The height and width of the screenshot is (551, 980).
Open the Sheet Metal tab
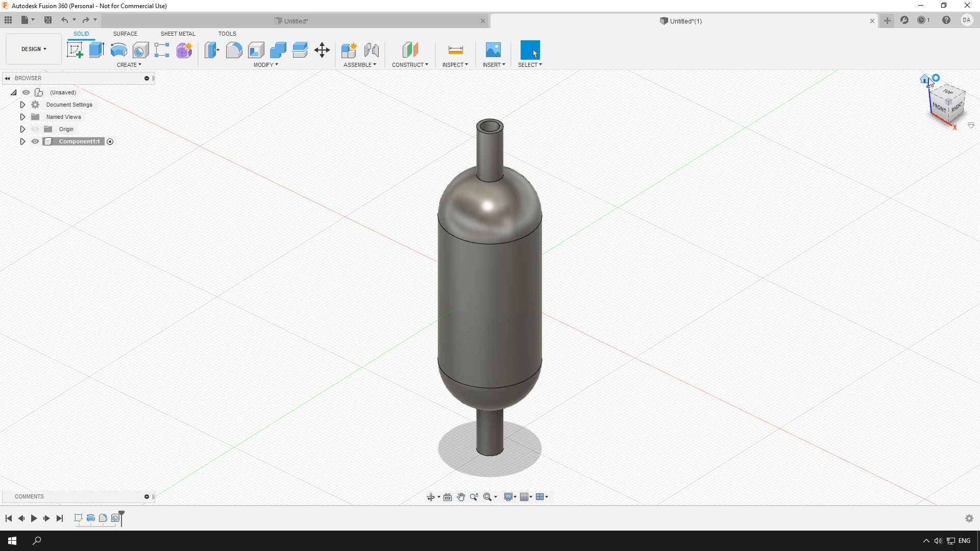point(177,34)
